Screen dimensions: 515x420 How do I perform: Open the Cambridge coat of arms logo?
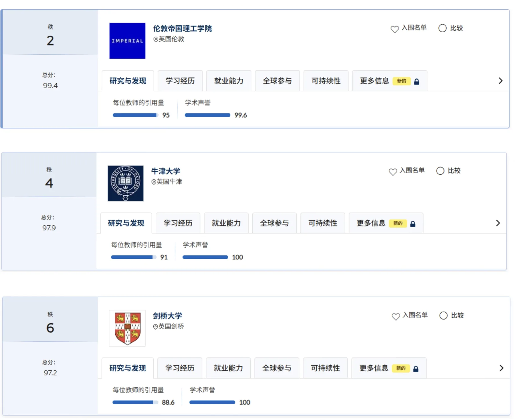(x=127, y=328)
